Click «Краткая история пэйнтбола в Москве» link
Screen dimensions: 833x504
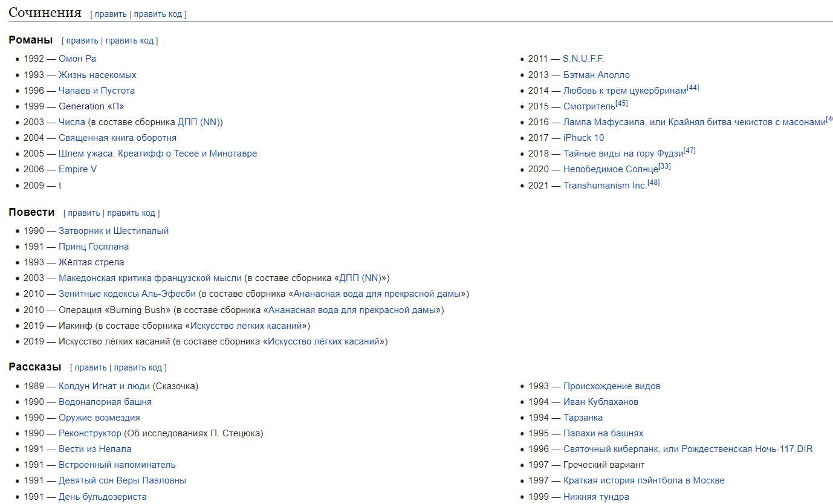coord(644,480)
